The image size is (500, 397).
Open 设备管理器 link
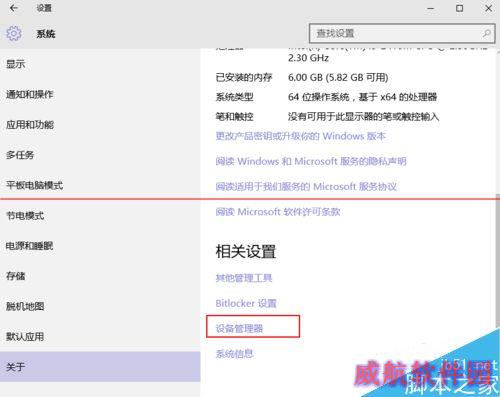coord(239,328)
